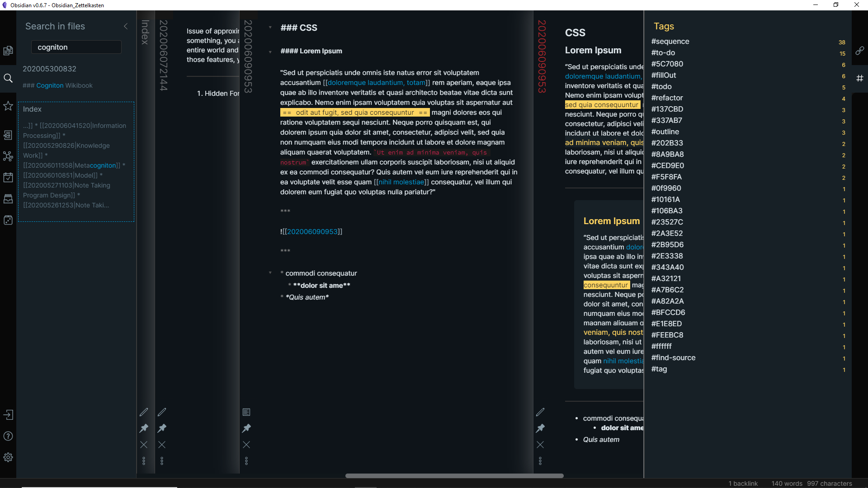Image resolution: width=868 pixels, height=488 pixels.
Task: Open today's daily note calendar icon
Action: coord(8,178)
